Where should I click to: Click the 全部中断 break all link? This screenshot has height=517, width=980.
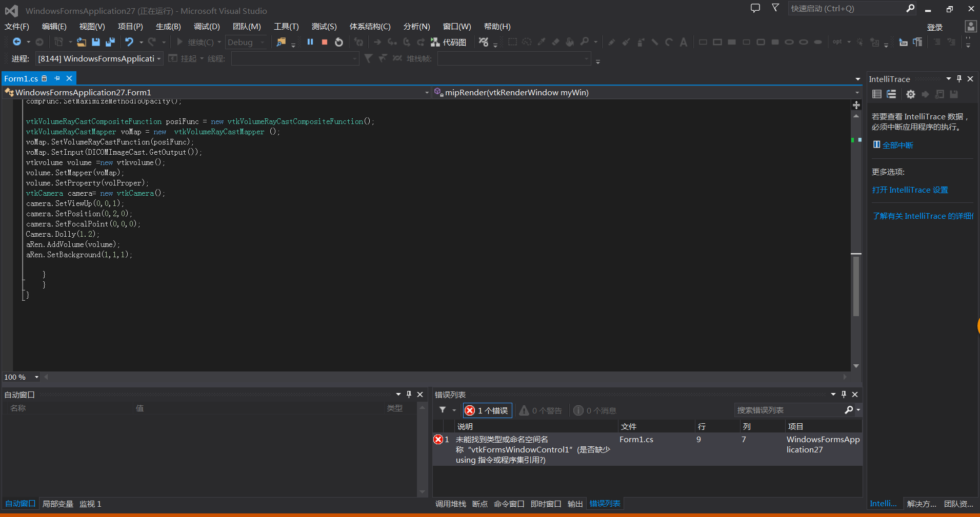pos(897,145)
